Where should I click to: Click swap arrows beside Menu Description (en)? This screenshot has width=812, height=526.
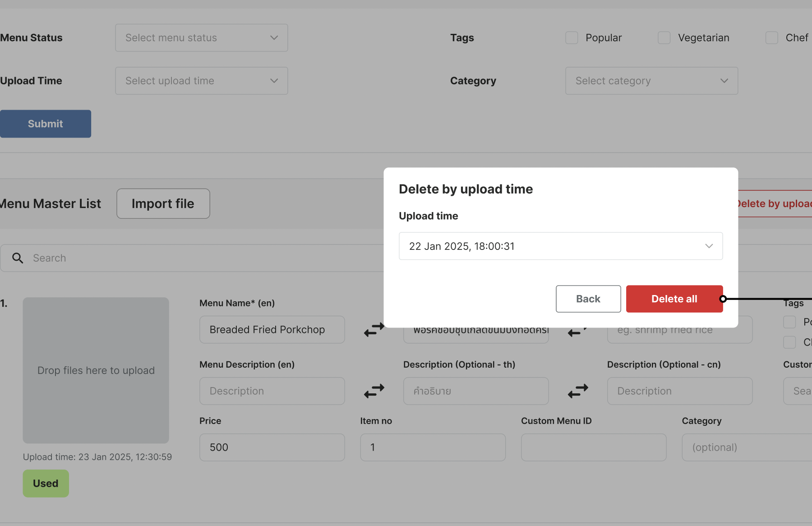tap(374, 391)
